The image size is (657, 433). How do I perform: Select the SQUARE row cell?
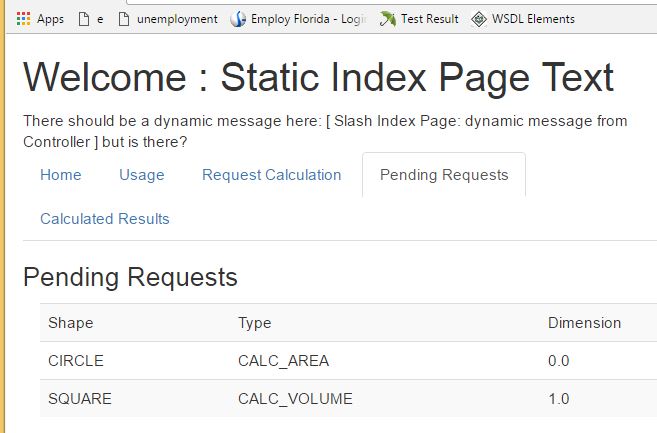pos(79,399)
